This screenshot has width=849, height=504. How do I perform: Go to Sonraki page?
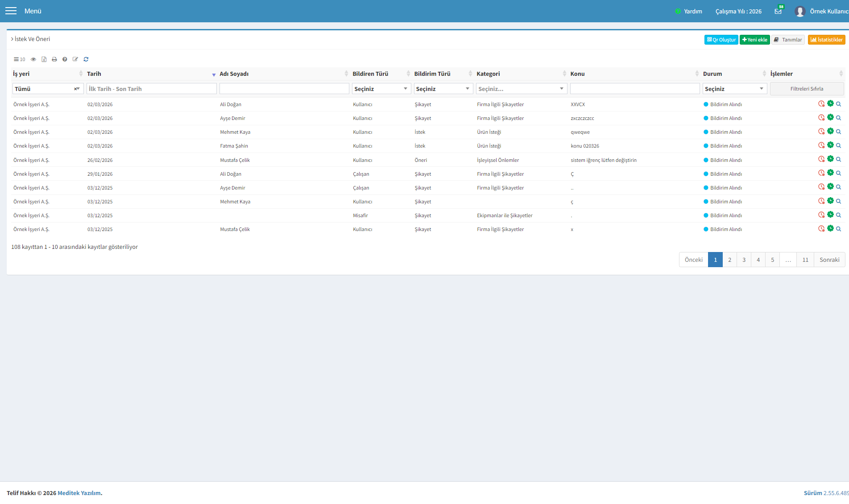(829, 260)
